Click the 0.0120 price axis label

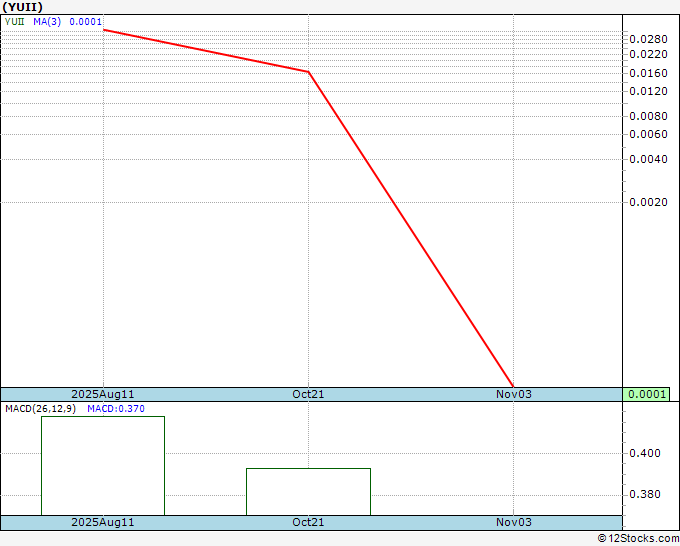point(648,91)
